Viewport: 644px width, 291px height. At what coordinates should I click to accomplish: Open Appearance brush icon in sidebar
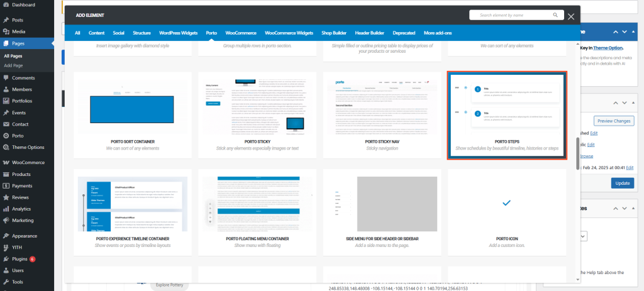[x=6, y=236]
